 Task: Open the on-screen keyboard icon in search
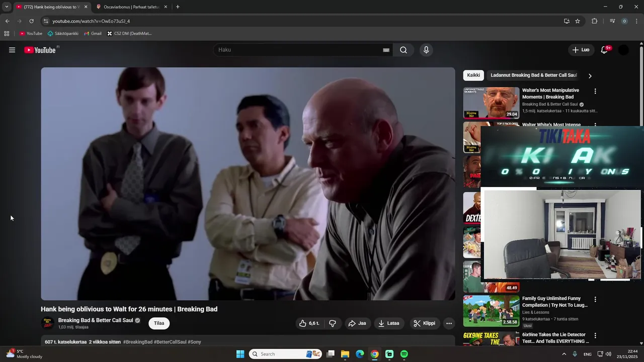[386, 50]
